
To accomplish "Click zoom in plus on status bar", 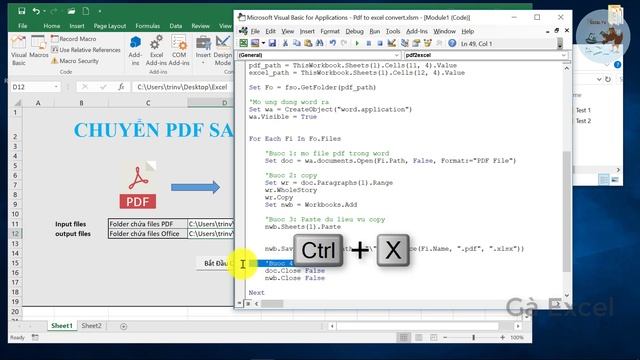I will click(502, 338).
